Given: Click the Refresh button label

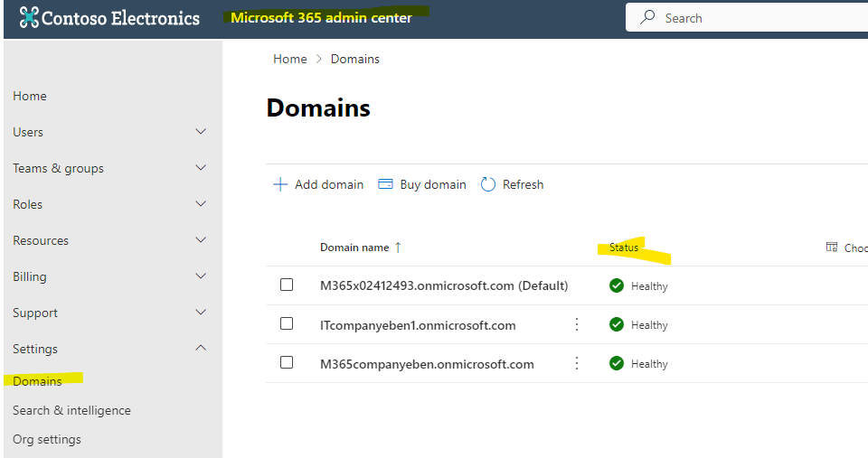Looking at the screenshot, I should (524, 184).
